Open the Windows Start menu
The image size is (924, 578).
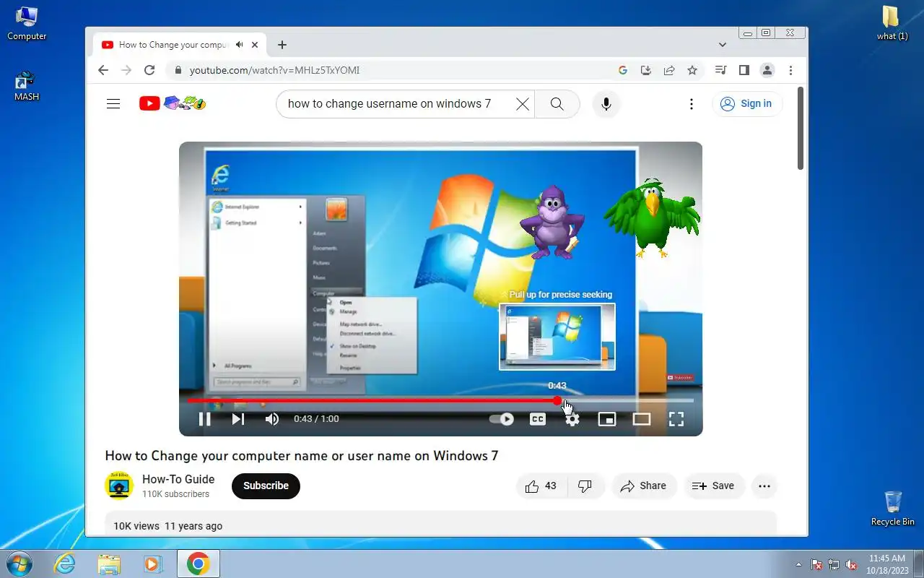19,564
